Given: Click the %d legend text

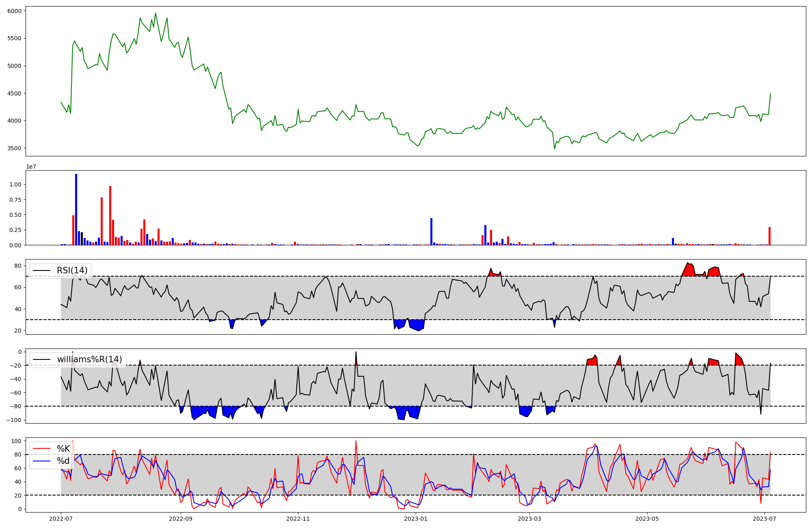Looking at the screenshot, I should point(63,461).
